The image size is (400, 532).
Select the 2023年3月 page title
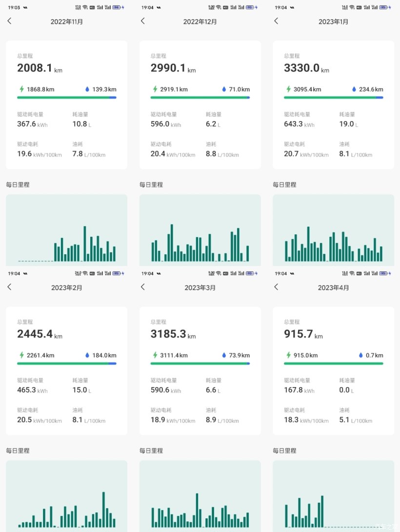(x=200, y=287)
